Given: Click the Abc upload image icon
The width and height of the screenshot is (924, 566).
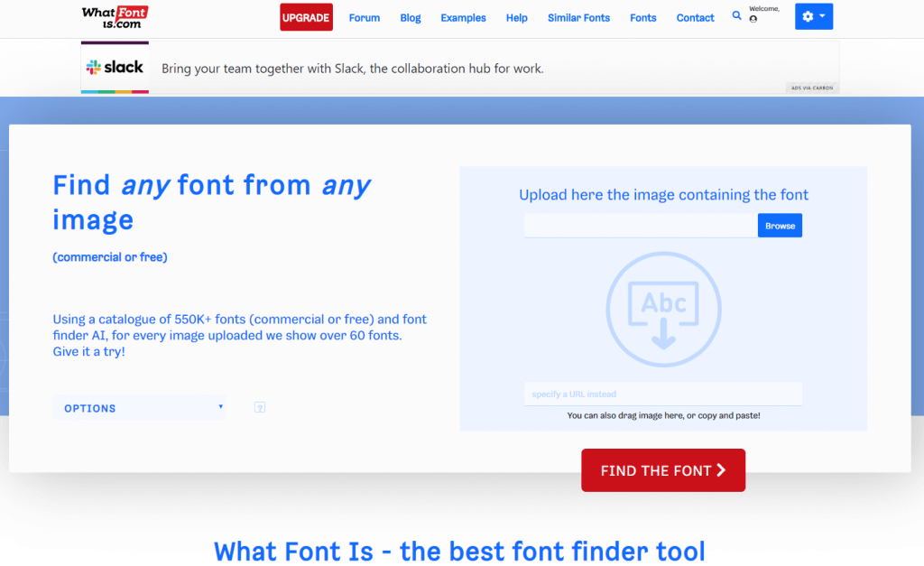Looking at the screenshot, I should pyautogui.click(x=664, y=311).
